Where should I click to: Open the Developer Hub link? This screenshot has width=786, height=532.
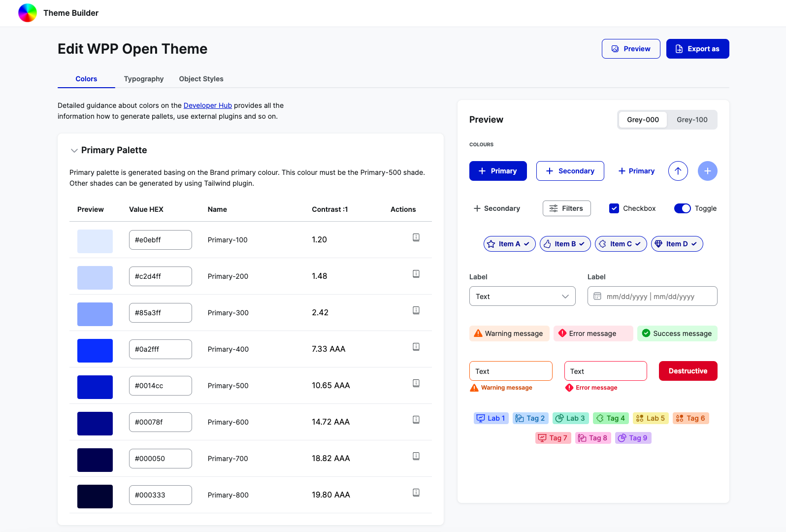coord(207,105)
